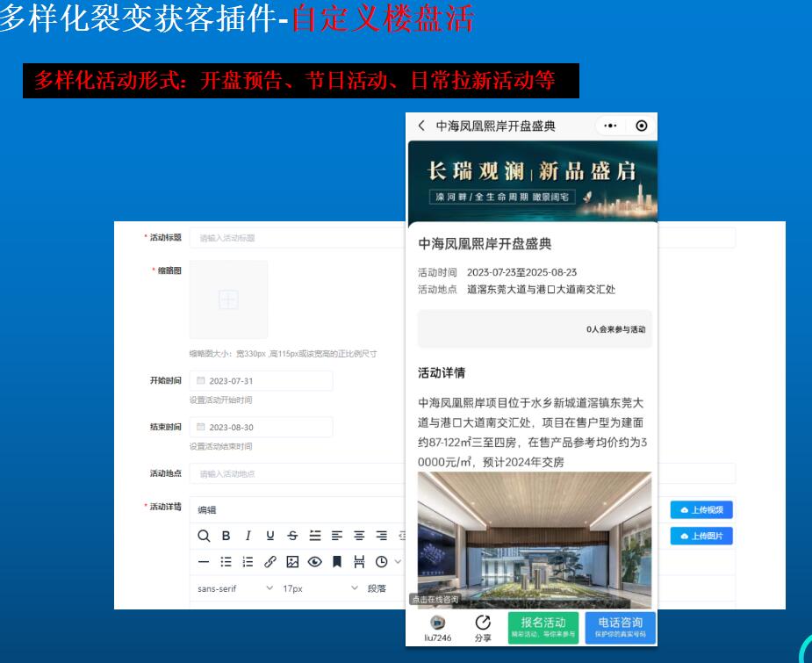Insert a page break using toolbar icon
The width and height of the screenshot is (812, 663).
coord(358,562)
